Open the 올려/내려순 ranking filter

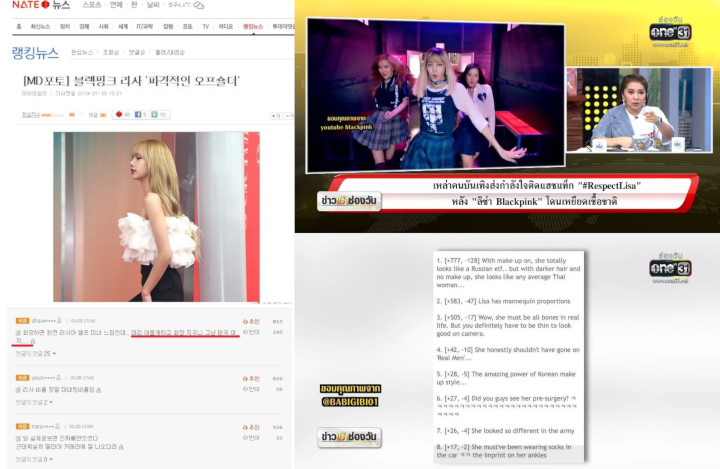pos(170,52)
